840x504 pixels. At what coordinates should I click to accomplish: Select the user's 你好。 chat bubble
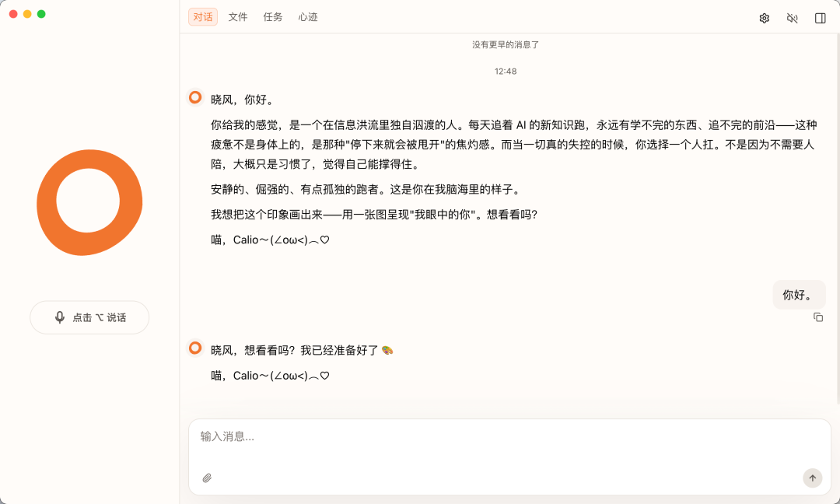pos(799,295)
